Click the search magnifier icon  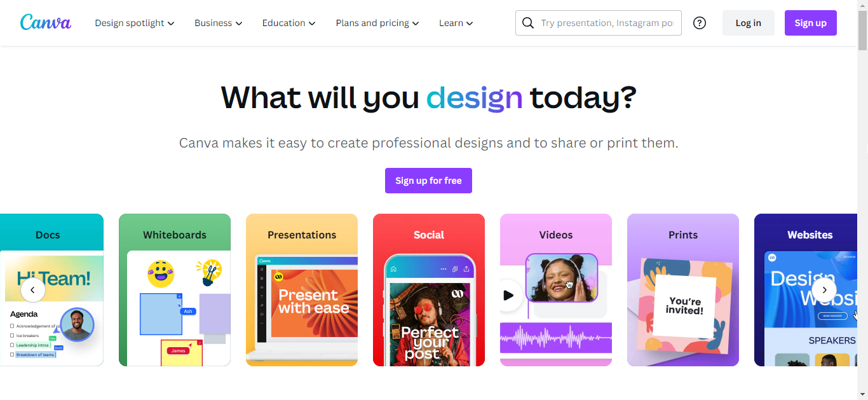click(528, 23)
